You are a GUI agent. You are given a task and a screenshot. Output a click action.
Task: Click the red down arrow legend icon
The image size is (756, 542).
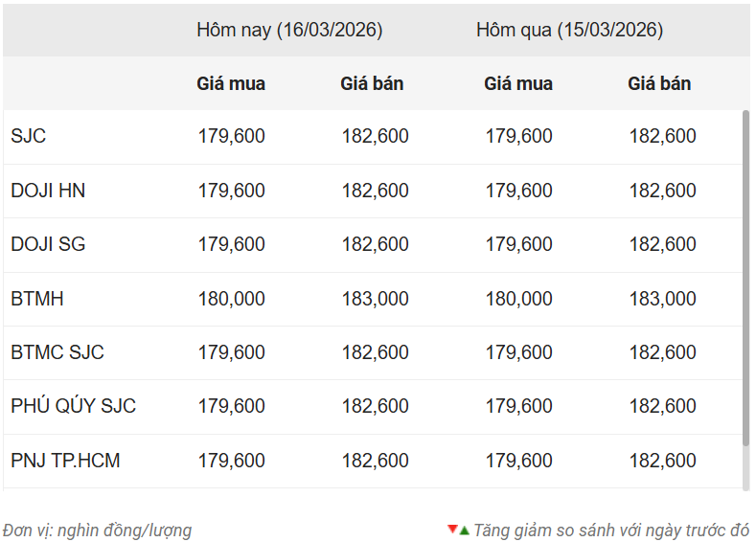[x=452, y=529]
